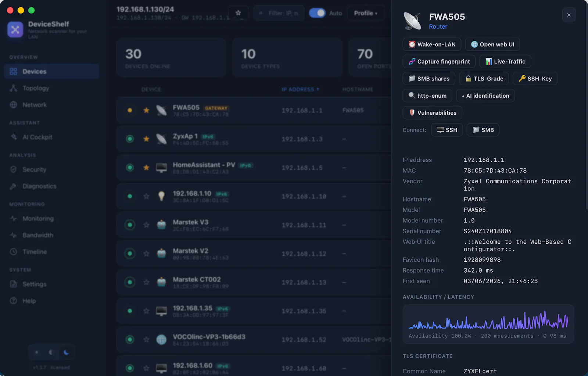Click the VOCOlinc globe device icon
This screenshot has height=376, width=588.
tap(161, 339)
